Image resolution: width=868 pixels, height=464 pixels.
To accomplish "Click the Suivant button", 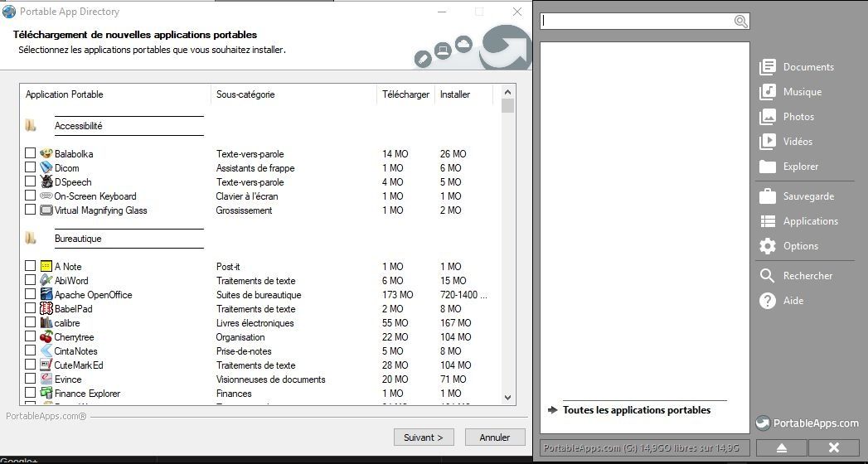I will pos(424,437).
